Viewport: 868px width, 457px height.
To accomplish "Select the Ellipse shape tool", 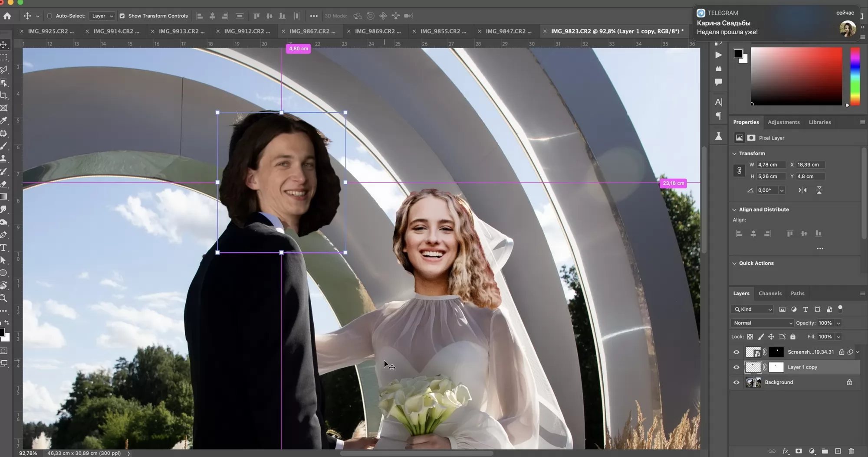I will pos(4,273).
